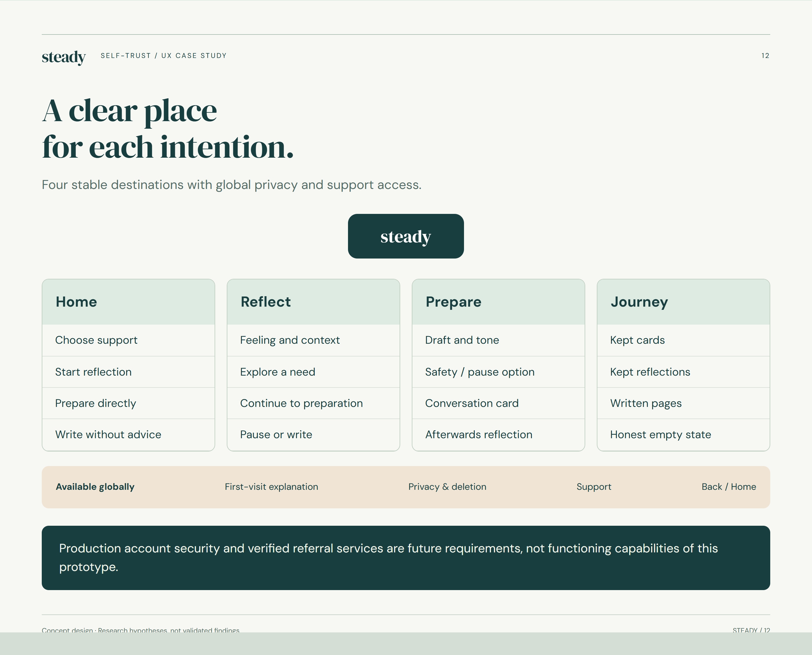Click 'Choose support' under Home
Viewport: 812px width, 655px height.
click(x=128, y=340)
